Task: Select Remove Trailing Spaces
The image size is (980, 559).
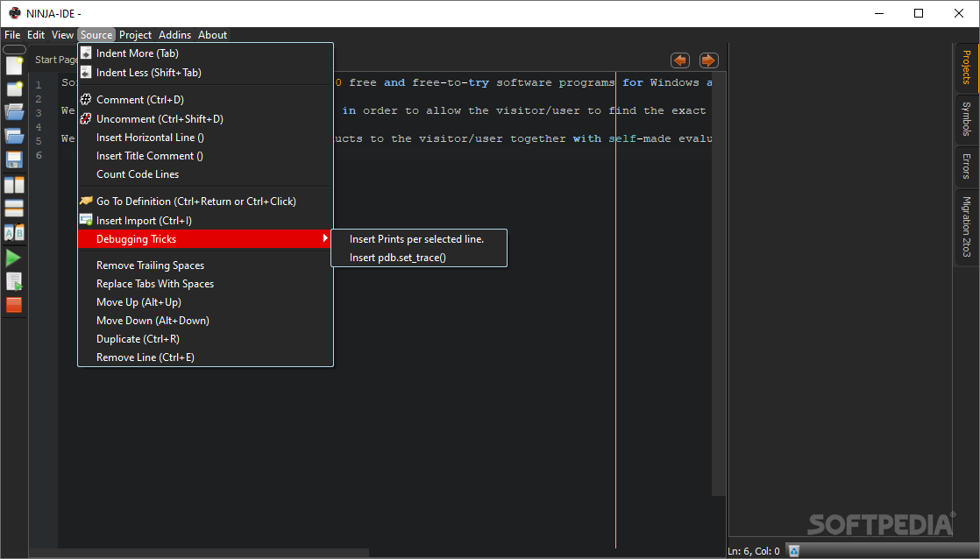Action: click(205, 265)
